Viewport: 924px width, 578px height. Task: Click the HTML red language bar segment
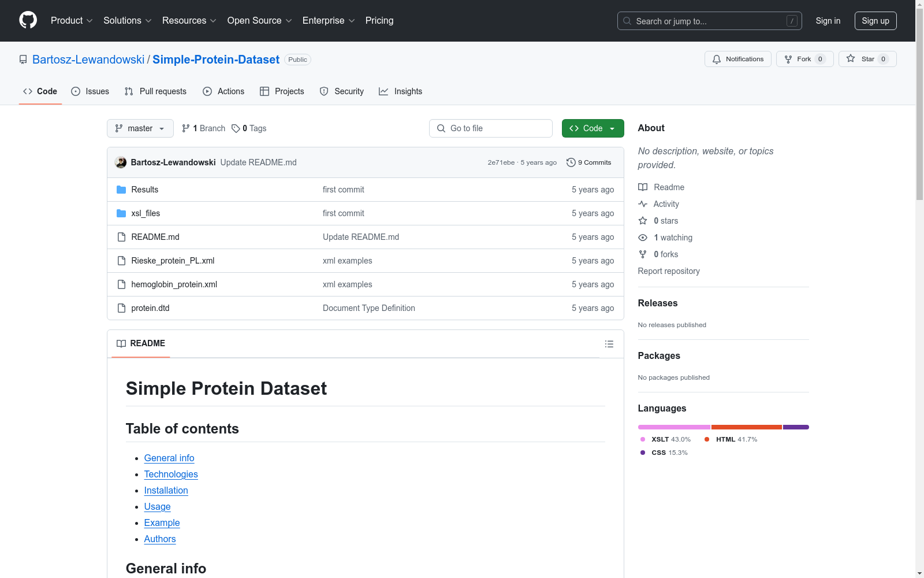click(747, 427)
